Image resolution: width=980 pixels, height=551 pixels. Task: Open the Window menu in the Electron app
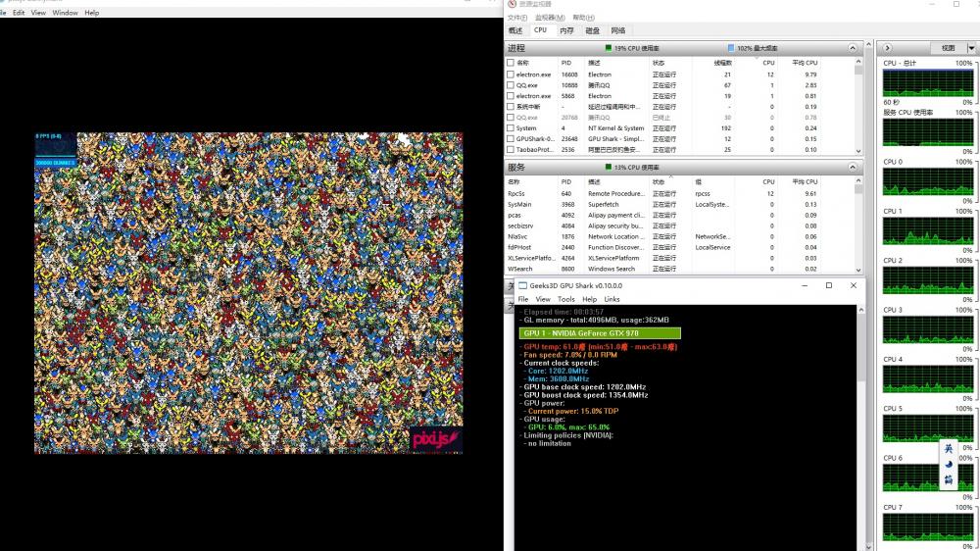click(x=65, y=13)
